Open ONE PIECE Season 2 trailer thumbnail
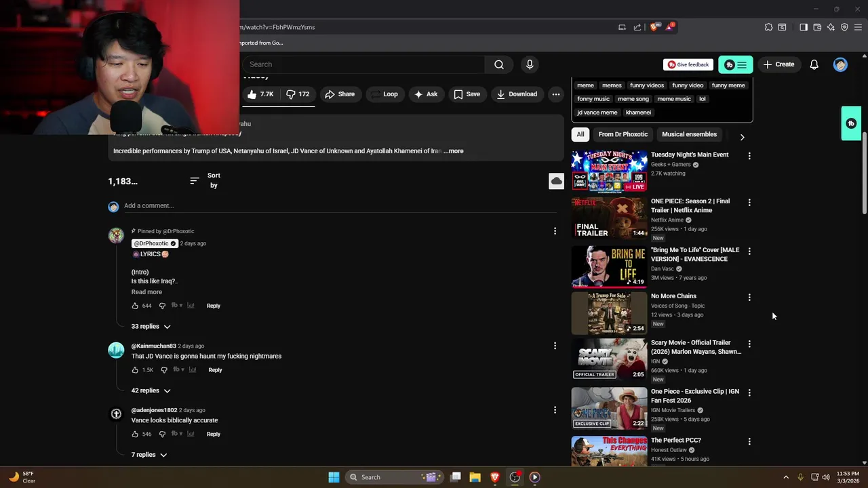This screenshot has height=488, width=868. [x=609, y=218]
